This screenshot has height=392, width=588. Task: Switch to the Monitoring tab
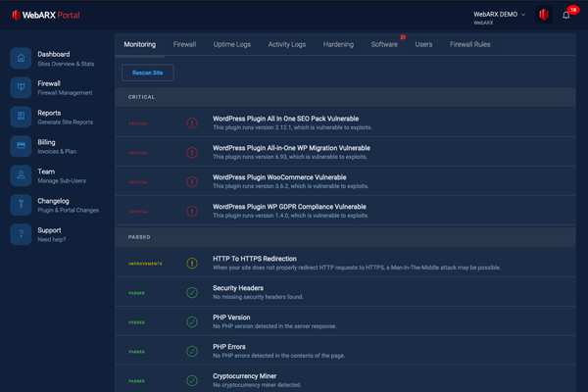[x=140, y=44]
